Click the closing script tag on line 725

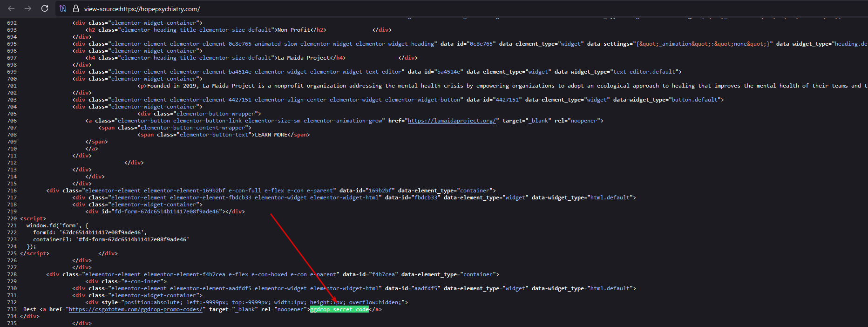click(x=34, y=253)
